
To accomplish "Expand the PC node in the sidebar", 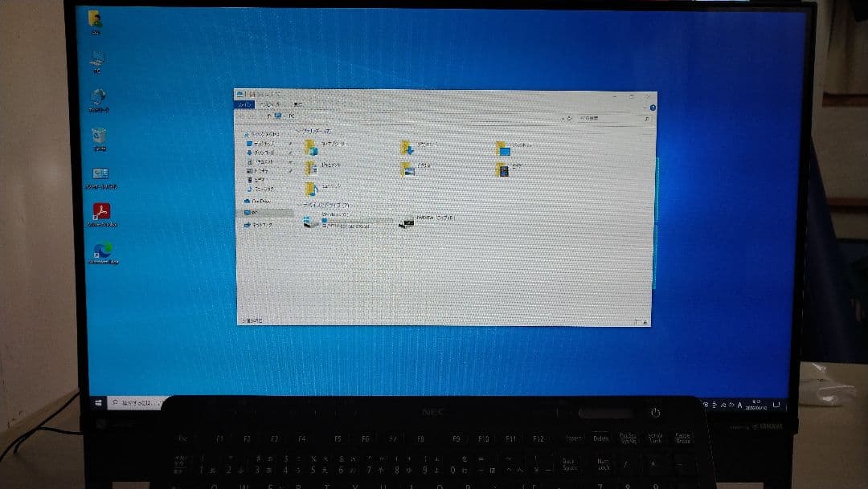I will pos(241,213).
